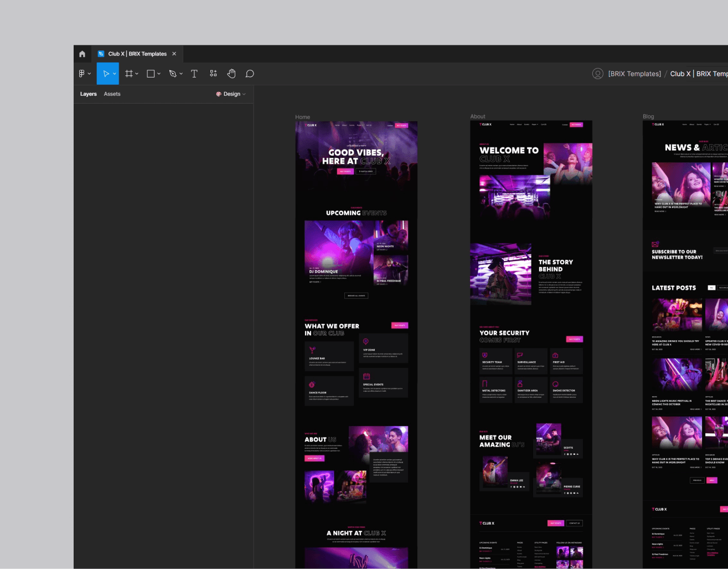Click the Browse All Events button
728x569 pixels.
[356, 296]
